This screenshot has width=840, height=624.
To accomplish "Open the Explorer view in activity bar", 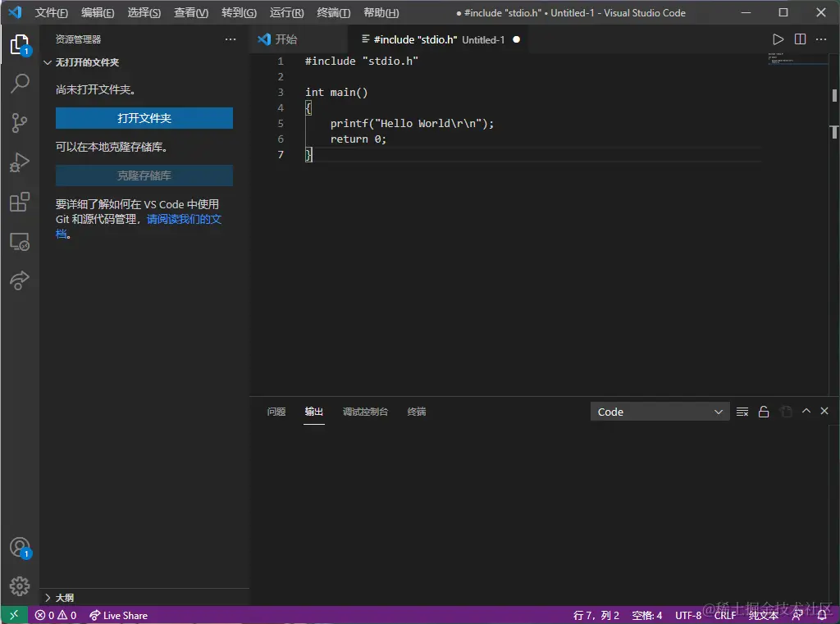I will pyautogui.click(x=20, y=44).
